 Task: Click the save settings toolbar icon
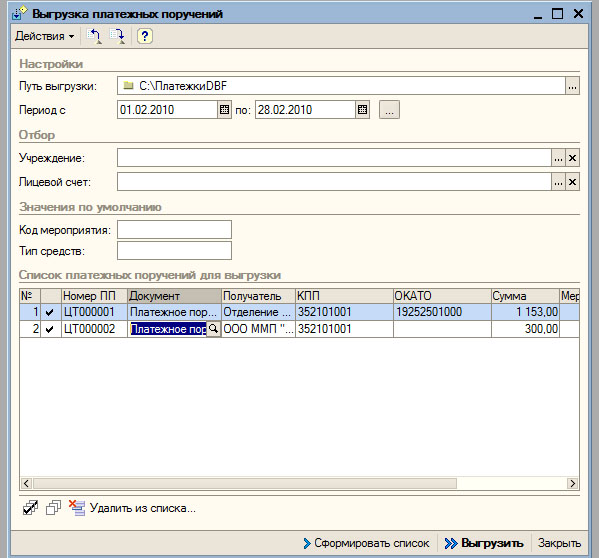(x=117, y=36)
